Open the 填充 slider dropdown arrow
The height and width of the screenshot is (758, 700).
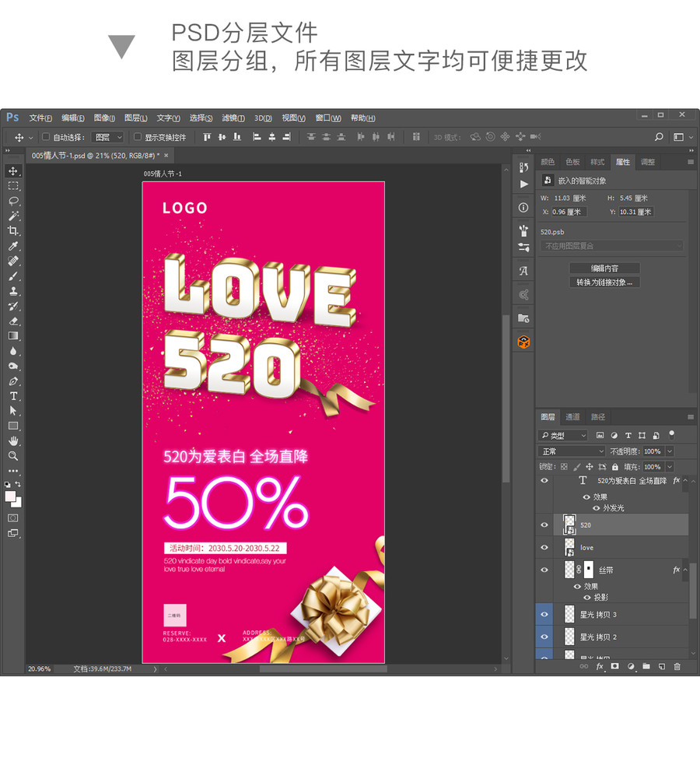coord(670,466)
